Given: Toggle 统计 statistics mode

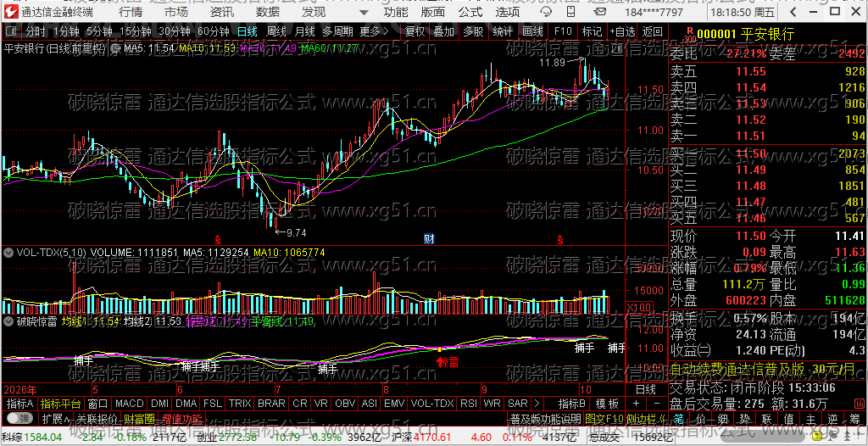Looking at the screenshot, I should [x=502, y=31].
